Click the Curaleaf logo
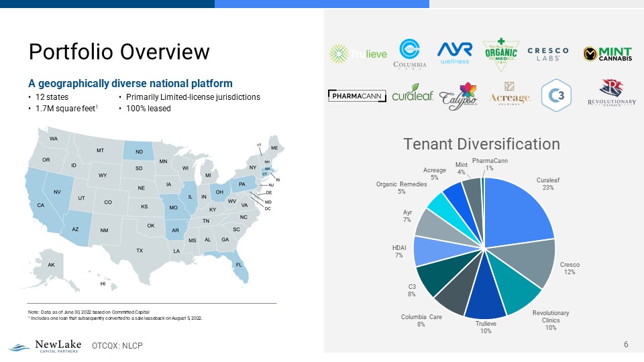 click(x=413, y=93)
